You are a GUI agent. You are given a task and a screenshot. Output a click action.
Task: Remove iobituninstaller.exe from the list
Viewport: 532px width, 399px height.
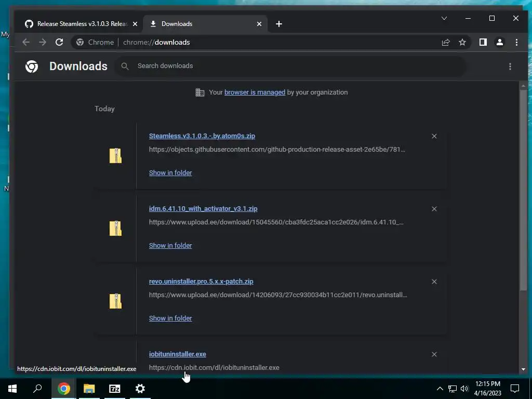tap(434, 354)
